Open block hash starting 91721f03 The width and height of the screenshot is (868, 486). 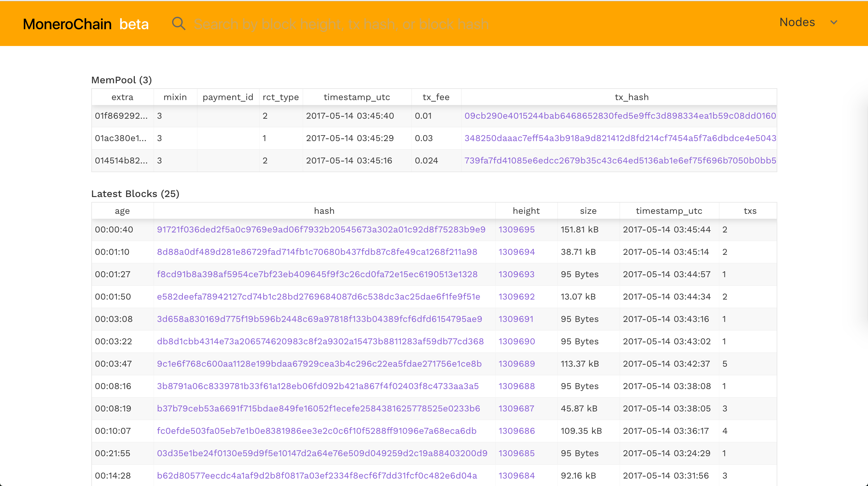(321, 230)
